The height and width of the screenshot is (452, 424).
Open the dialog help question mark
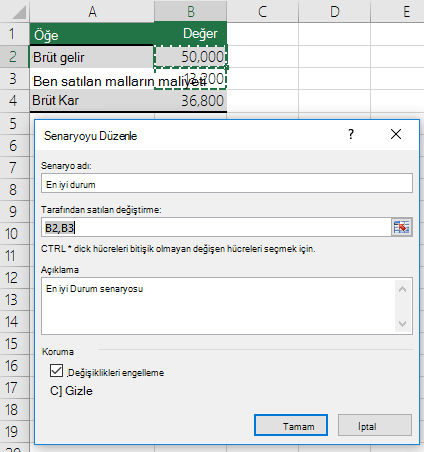click(351, 134)
